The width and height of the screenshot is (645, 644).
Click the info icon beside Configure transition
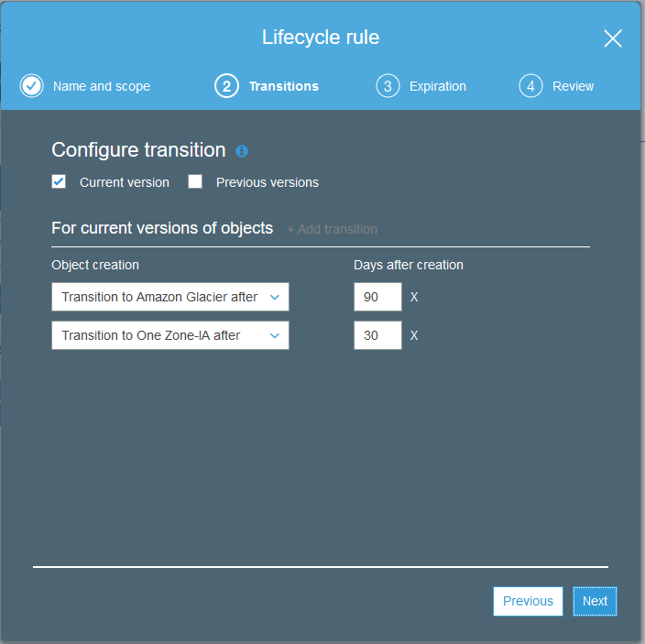tap(242, 151)
